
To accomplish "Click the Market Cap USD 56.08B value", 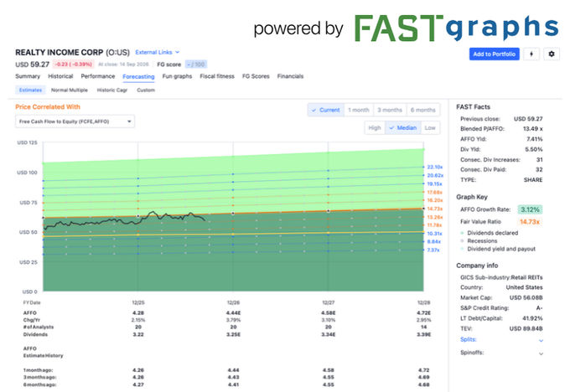I will tap(526, 298).
